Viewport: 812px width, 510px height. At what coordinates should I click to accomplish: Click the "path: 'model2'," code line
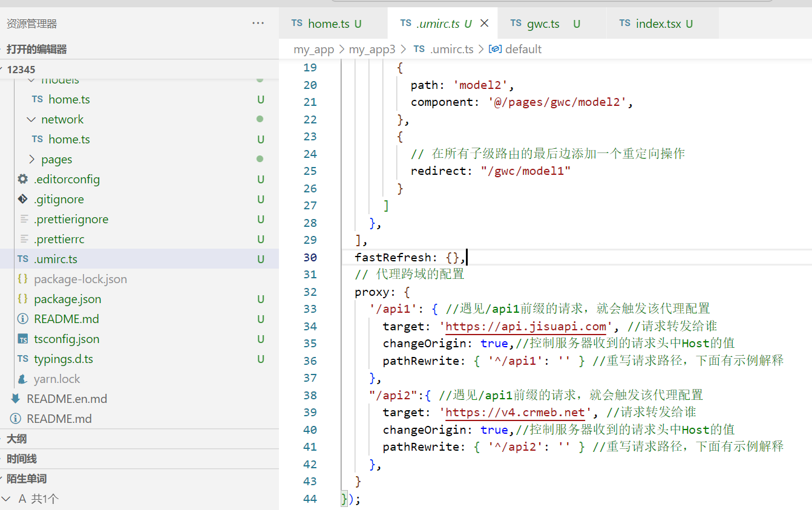(x=462, y=85)
